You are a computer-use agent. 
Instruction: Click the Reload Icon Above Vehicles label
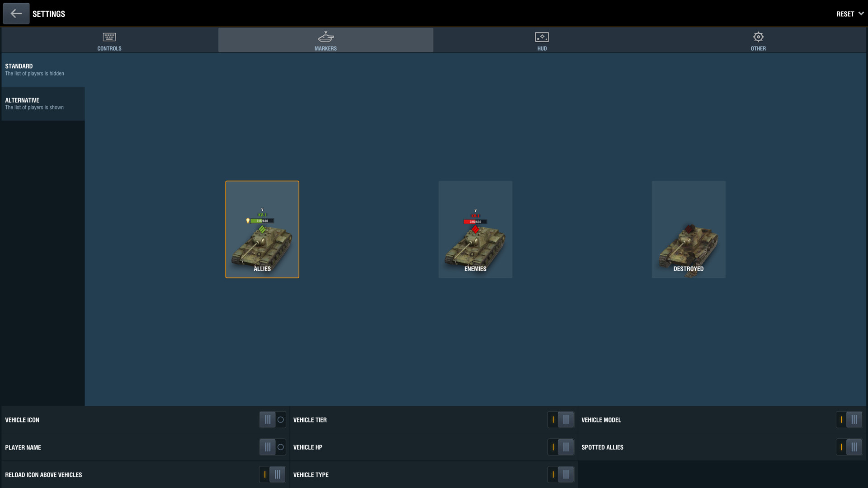(43, 475)
